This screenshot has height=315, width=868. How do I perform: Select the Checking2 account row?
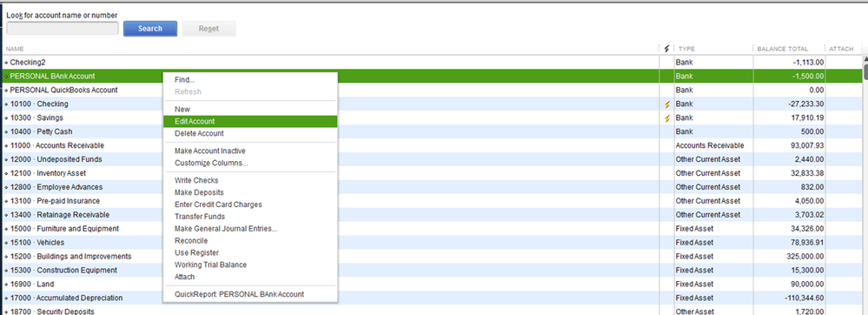(432, 62)
